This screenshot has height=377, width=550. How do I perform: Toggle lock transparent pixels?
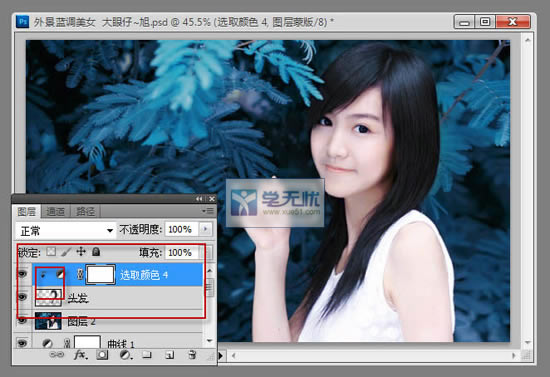click(x=51, y=252)
